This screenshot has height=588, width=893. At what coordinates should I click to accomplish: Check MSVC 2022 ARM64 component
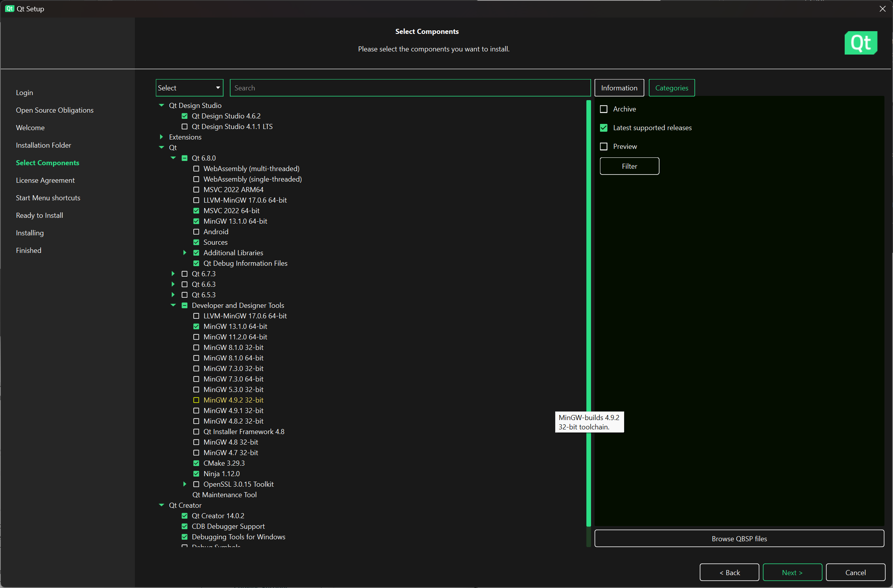pos(196,190)
